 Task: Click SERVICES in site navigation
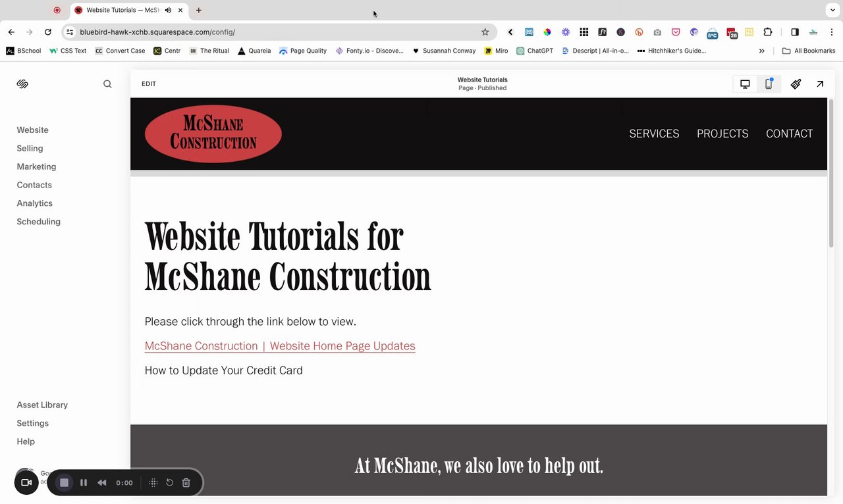[654, 134]
